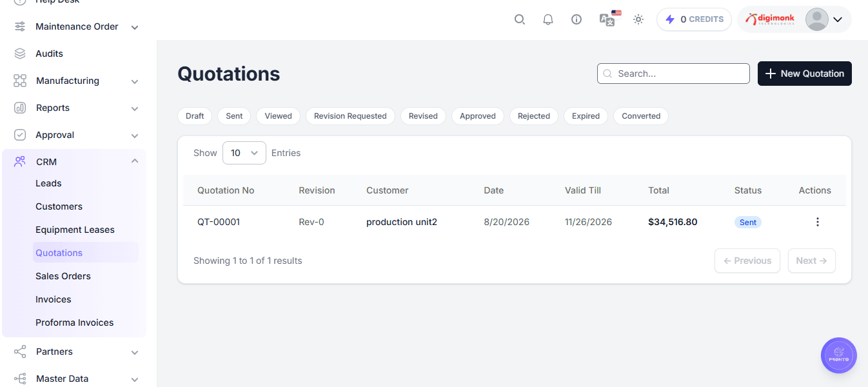This screenshot has height=387, width=868.
Task: Expand the Maintenance Order chevron
Action: [135, 27]
